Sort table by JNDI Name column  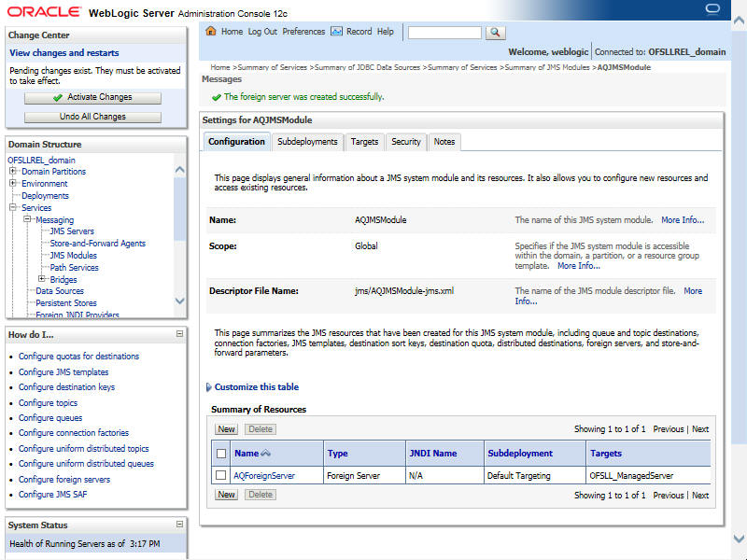(x=433, y=454)
